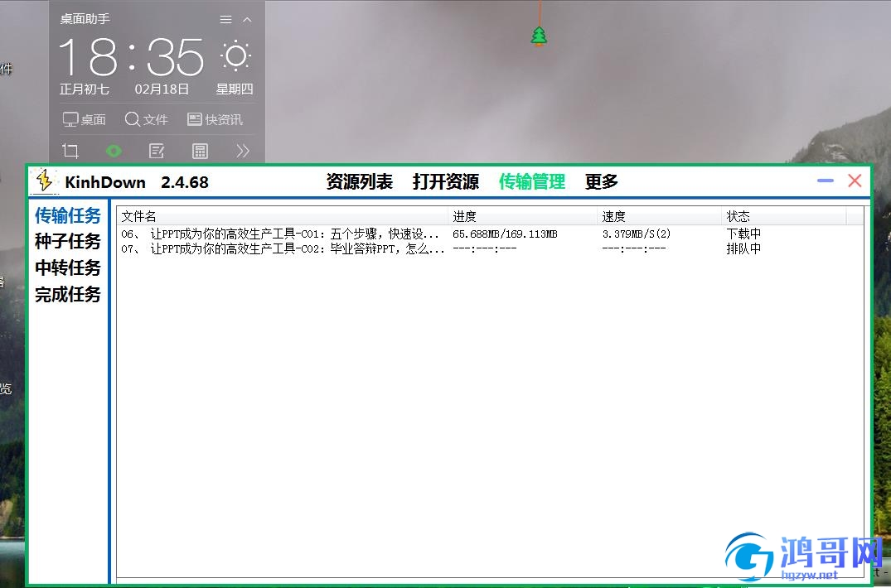Minimize the KinhDown window
The width and height of the screenshot is (891, 588).
tap(825, 181)
